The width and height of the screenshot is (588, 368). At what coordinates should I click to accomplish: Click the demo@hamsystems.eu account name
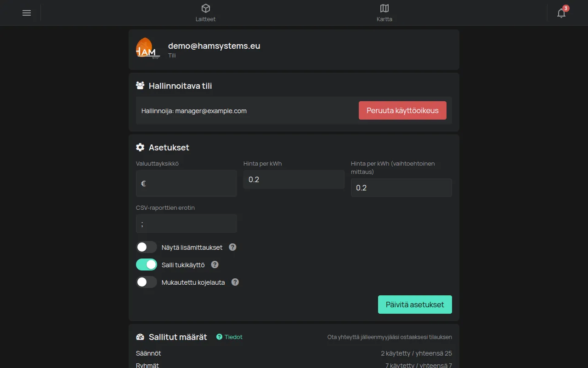point(214,46)
